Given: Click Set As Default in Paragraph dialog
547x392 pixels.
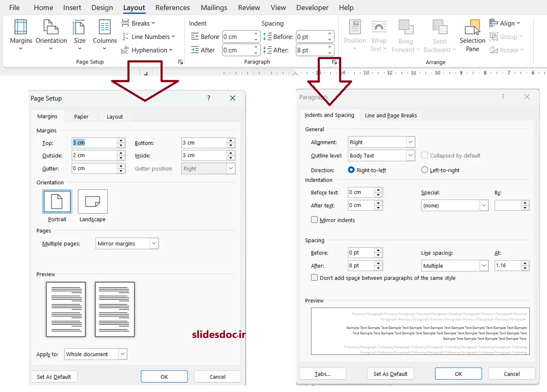Looking at the screenshot, I should coord(390,374).
